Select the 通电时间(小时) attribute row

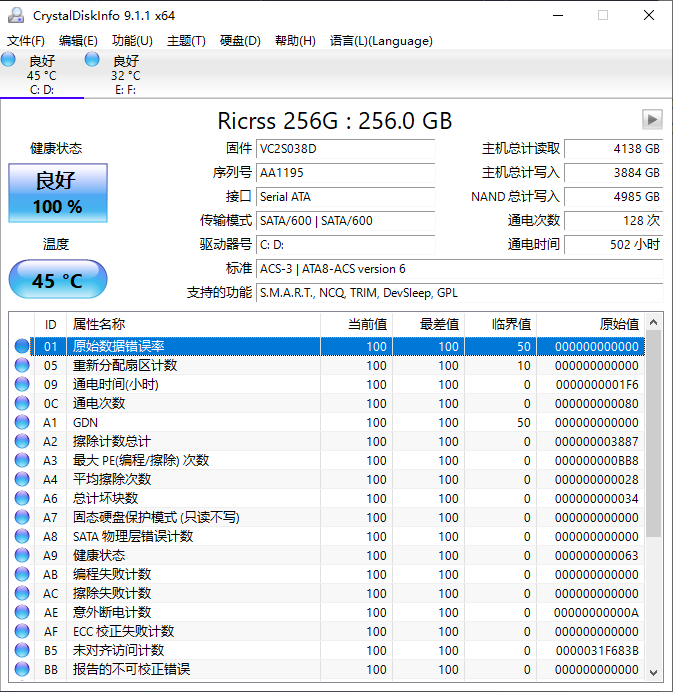190,385
